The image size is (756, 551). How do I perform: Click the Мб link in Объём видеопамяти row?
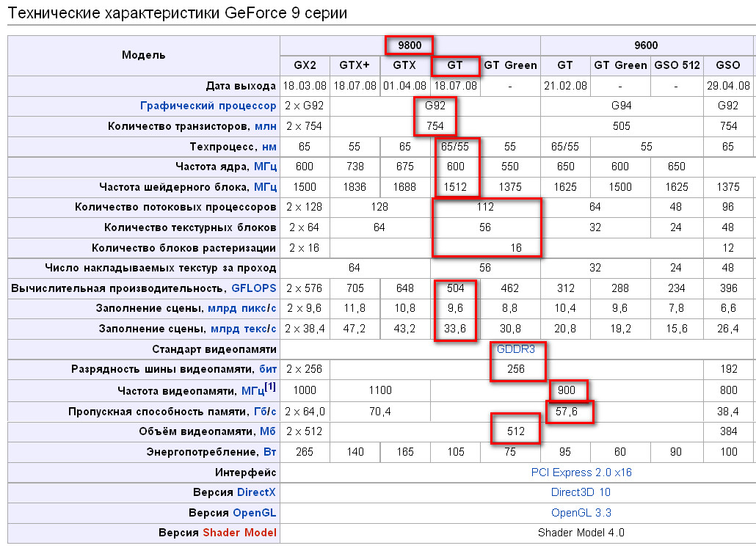[x=268, y=431]
